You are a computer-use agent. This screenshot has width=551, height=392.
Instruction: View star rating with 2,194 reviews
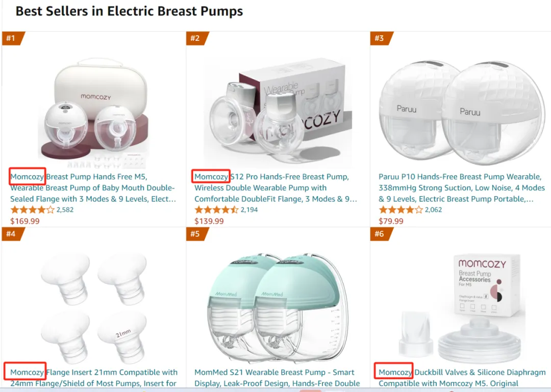point(216,210)
